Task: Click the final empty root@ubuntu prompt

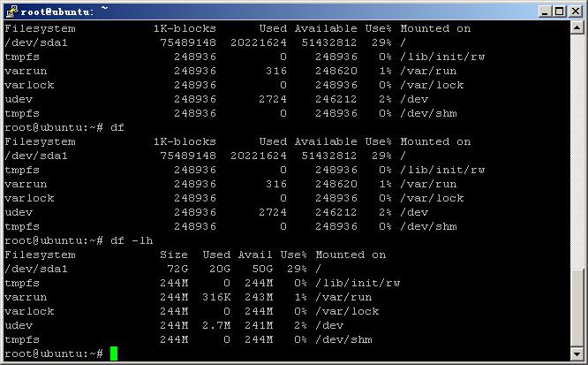Action: click(x=54, y=354)
